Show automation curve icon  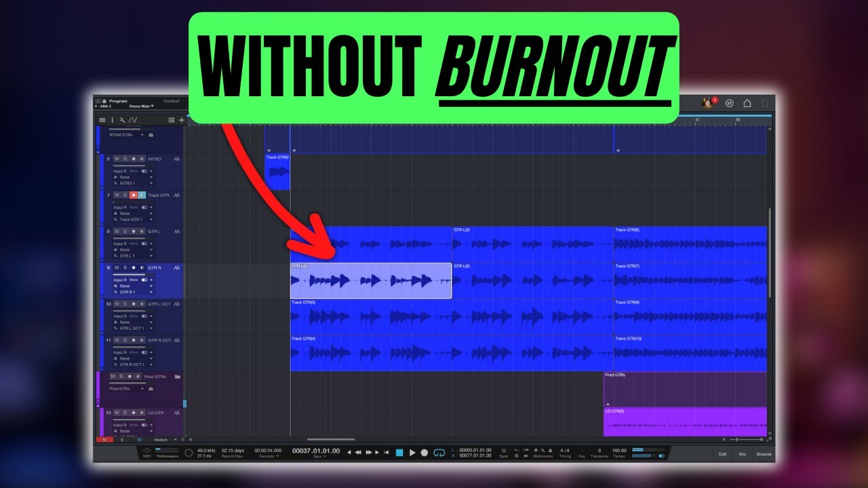(x=133, y=120)
